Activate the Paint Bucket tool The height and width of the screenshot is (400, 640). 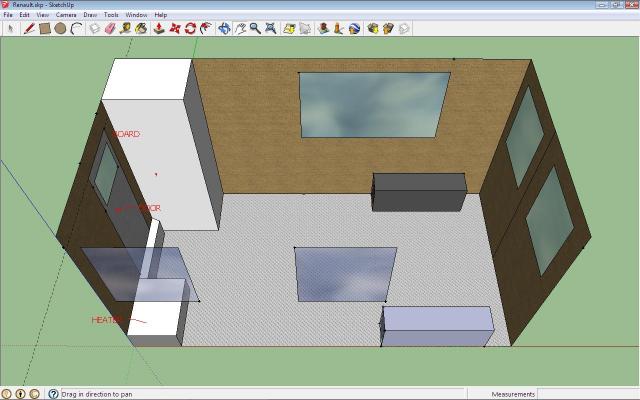click(141, 28)
